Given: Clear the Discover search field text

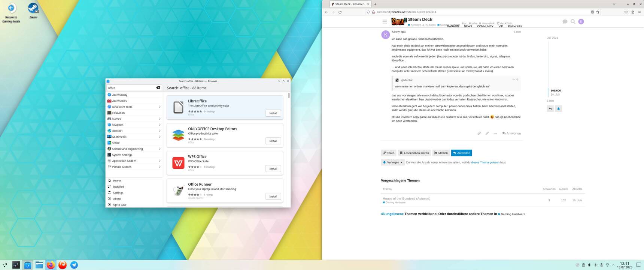Looking at the screenshot, I should 158,88.
